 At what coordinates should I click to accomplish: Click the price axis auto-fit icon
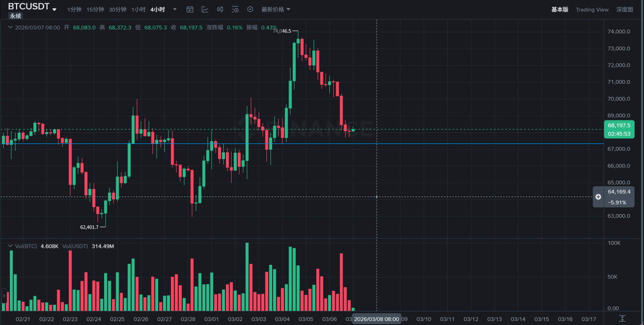coord(621,319)
